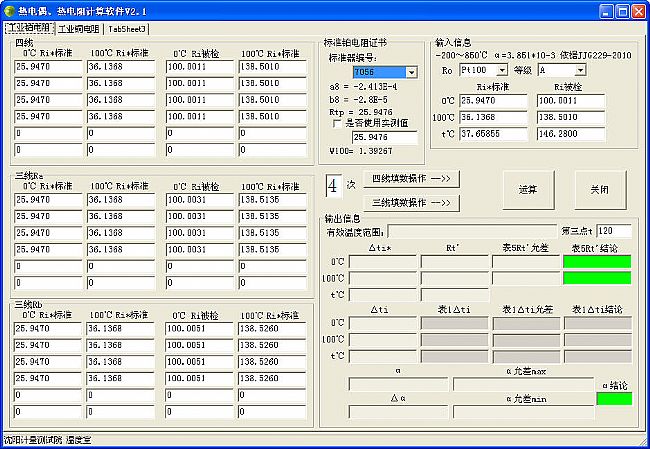
Task: Maximize the window
Action: coord(622,11)
